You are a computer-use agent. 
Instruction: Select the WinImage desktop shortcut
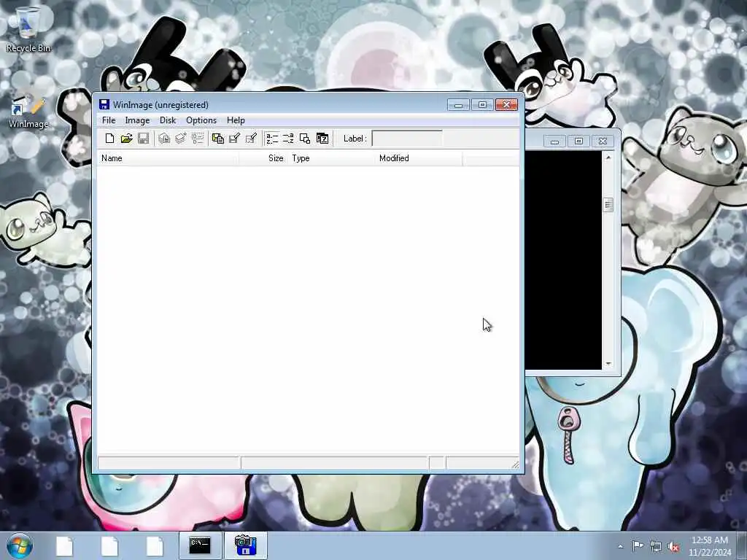28,111
